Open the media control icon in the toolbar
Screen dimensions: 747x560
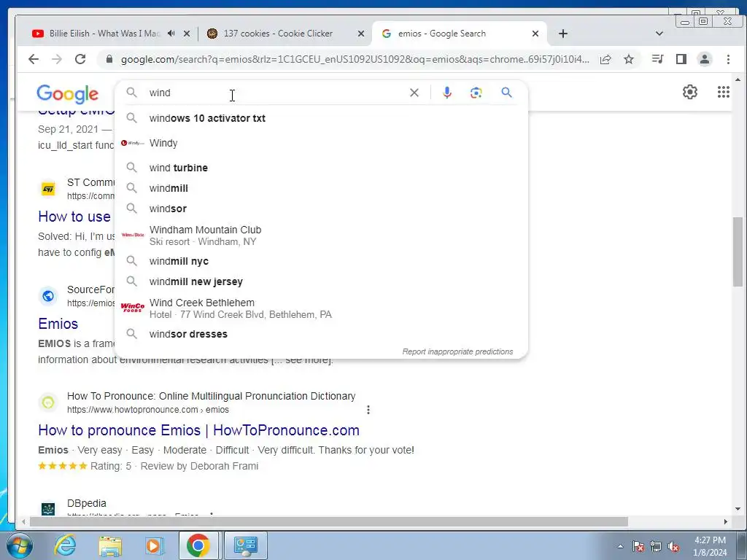pyautogui.click(x=658, y=59)
